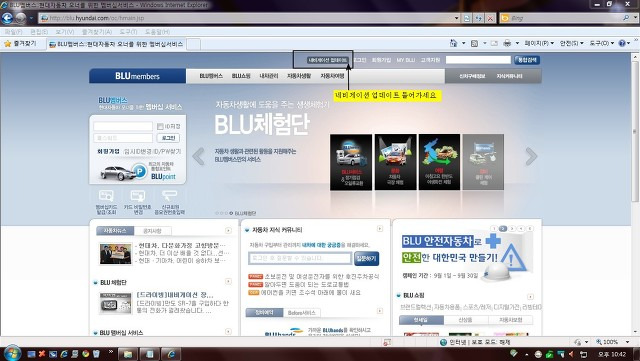Open the 도움말(H) menu
The image size is (640, 361).
(x=157, y=31)
